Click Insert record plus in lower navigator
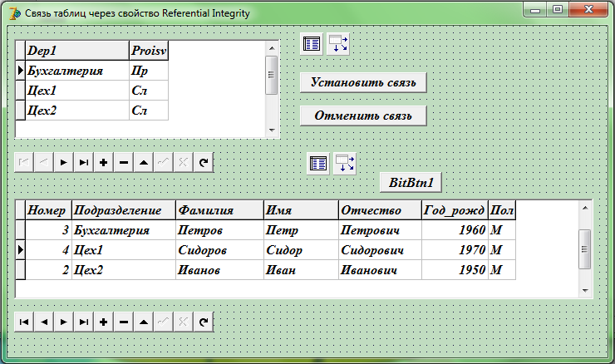The width and height of the screenshot is (615, 364). point(104,322)
